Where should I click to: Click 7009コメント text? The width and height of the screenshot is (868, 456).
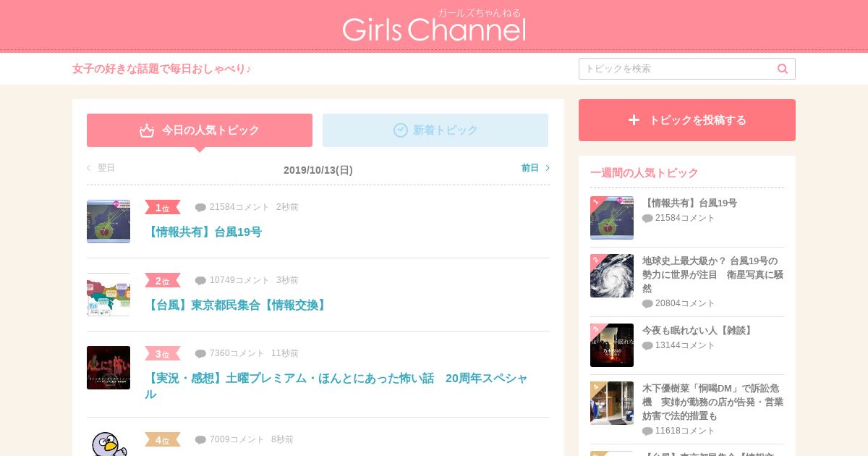[x=237, y=439]
